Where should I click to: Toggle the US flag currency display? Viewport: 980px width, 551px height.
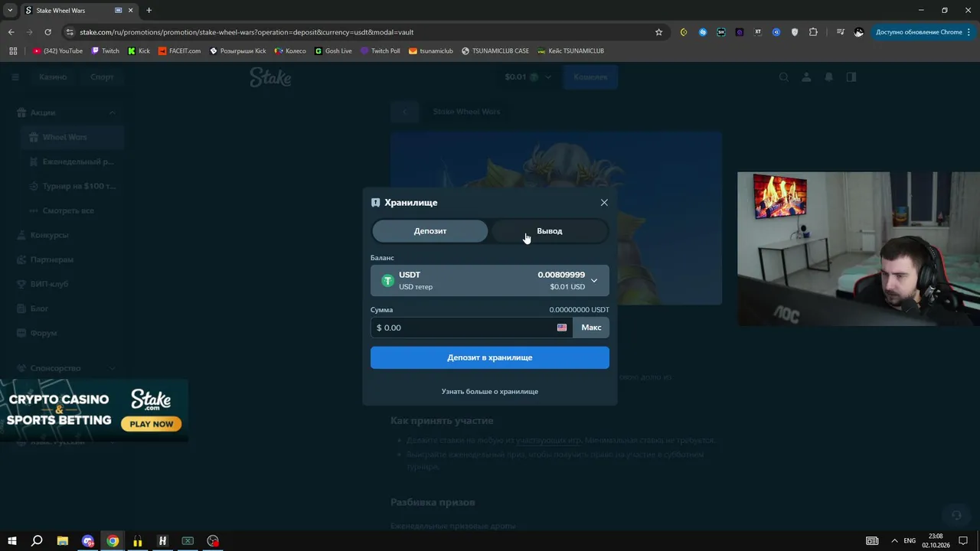click(562, 328)
